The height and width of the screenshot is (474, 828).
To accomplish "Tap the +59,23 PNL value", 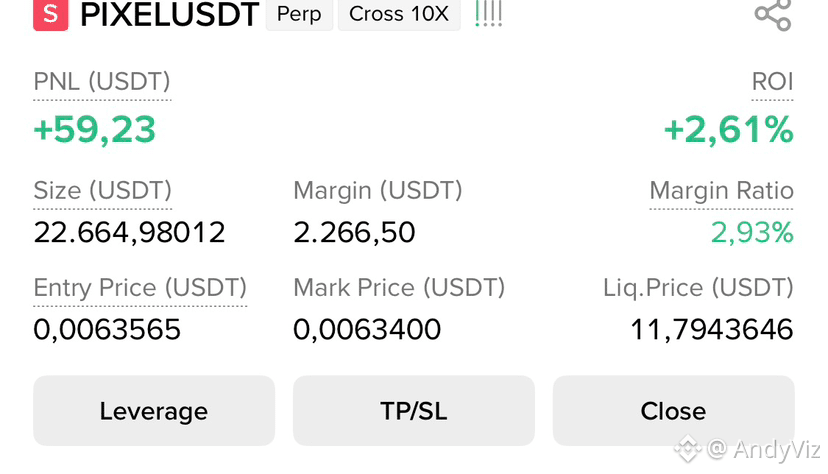I will pos(95,129).
